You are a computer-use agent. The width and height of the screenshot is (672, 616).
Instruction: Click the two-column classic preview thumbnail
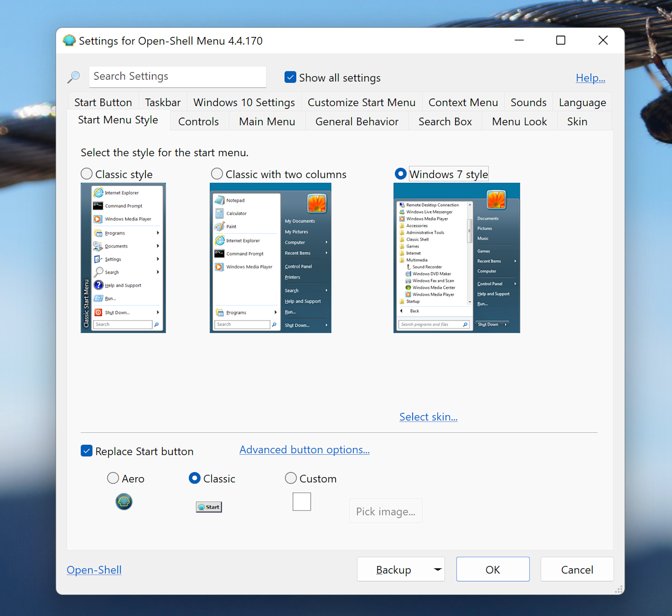271,258
